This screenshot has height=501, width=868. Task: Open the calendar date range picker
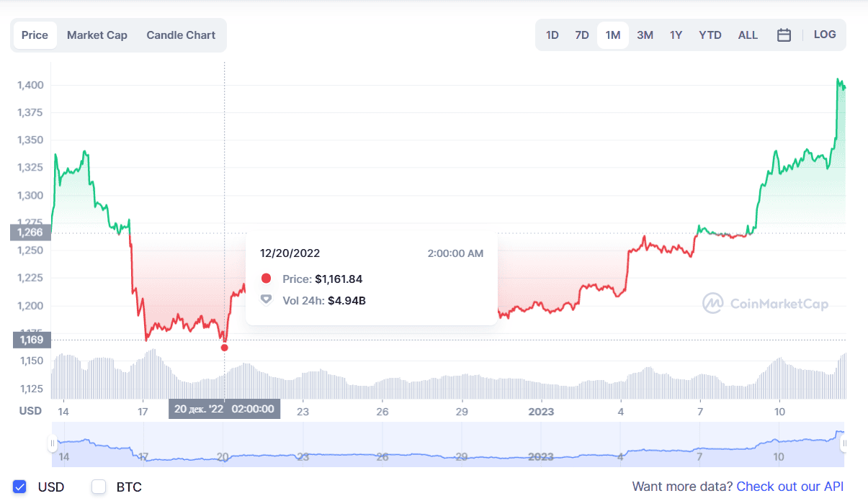784,35
